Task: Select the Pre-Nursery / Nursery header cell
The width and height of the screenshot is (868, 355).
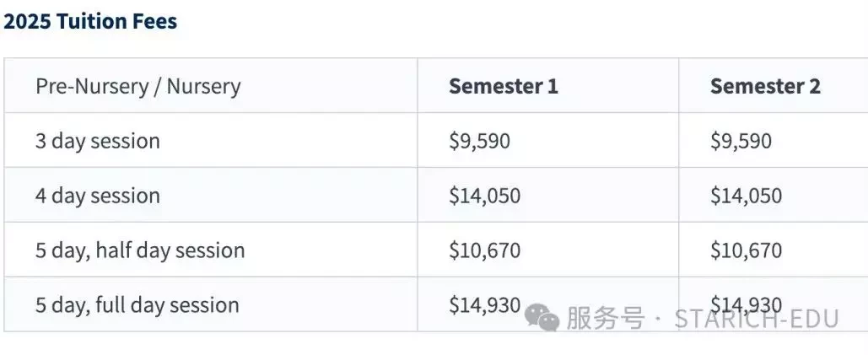Action: (137, 87)
